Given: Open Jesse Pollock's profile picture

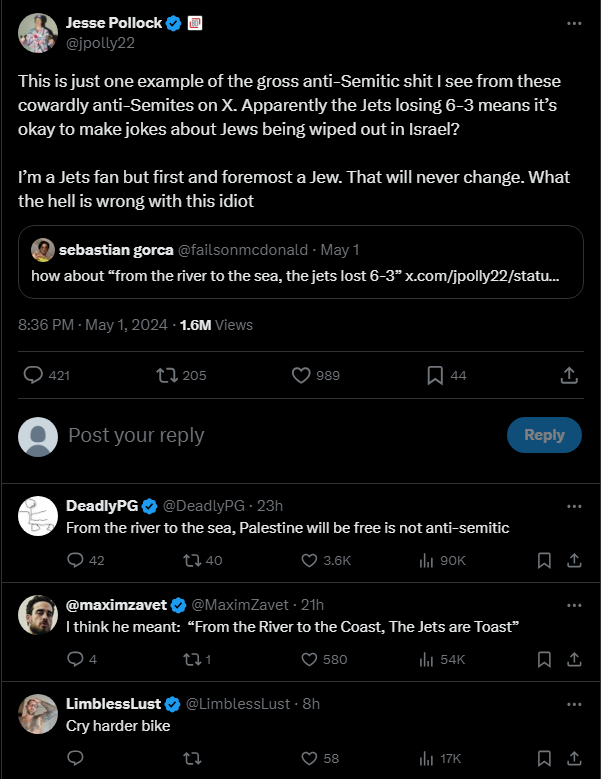Looking at the screenshot, I should pos(37,33).
